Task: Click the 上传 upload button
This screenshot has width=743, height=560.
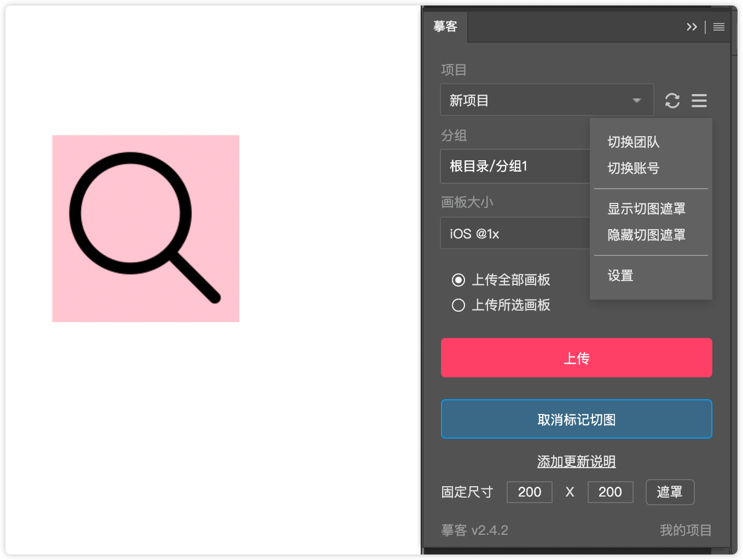Action: click(x=576, y=357)
